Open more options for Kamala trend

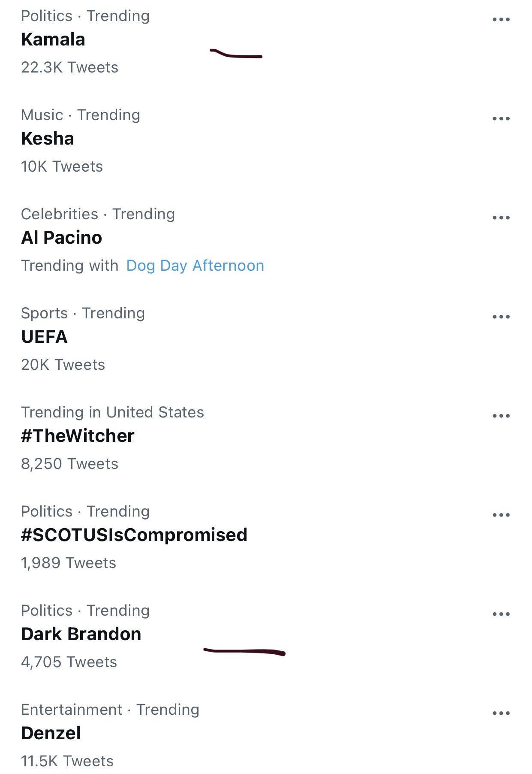pos(501,19)
